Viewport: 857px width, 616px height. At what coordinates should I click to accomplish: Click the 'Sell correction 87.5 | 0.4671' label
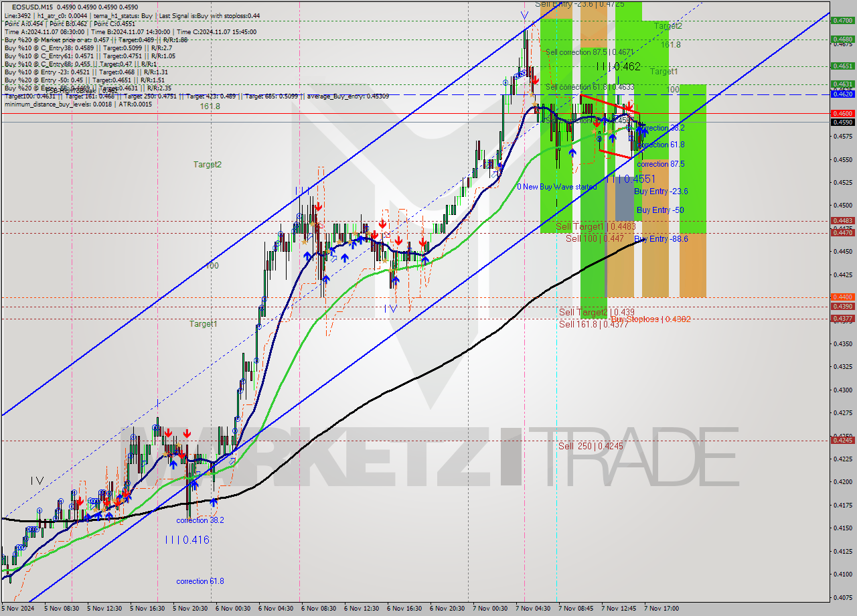click(x=590, y=52)
